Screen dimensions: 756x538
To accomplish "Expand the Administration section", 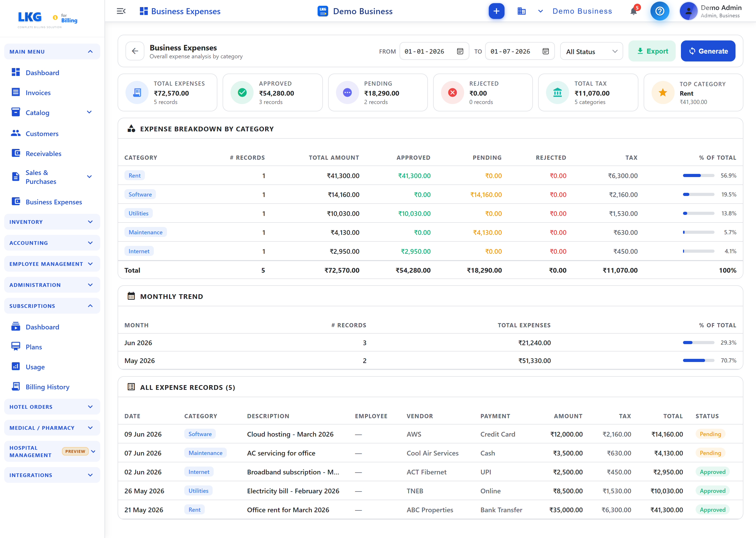I will tap(52, 285).
